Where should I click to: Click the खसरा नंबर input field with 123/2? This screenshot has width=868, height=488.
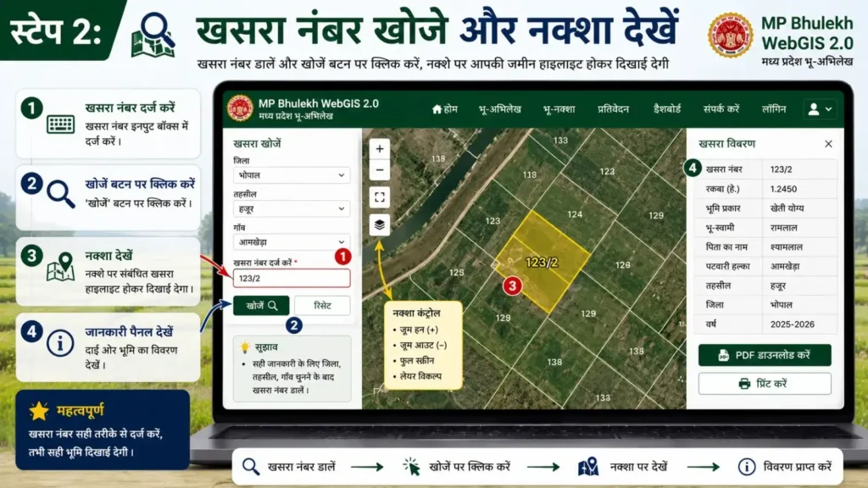point(292,278)
